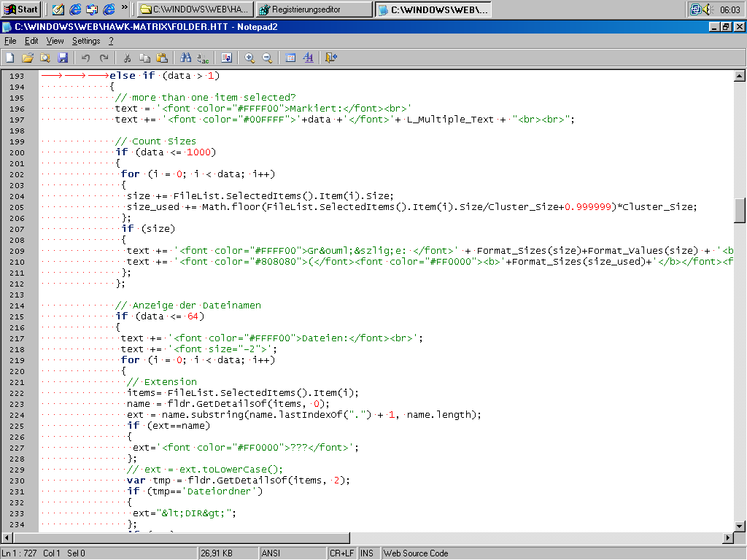
Task: Click the value 0.999999 in the code
Action: (587, 207)
